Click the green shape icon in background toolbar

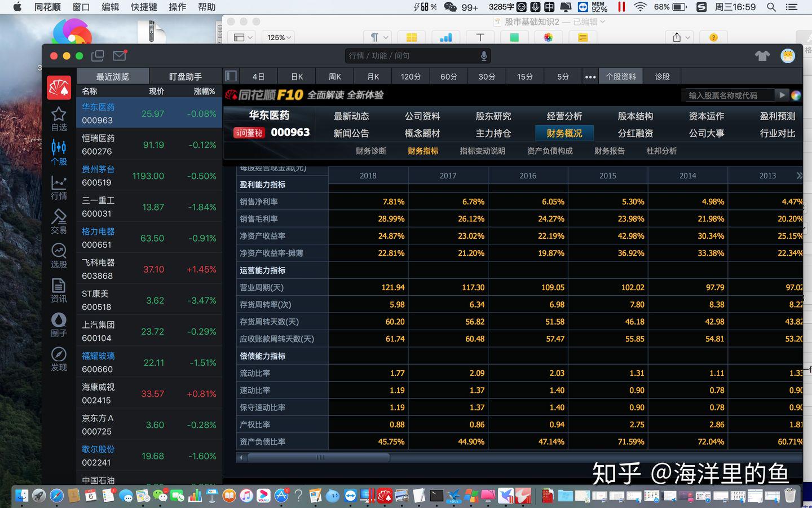pyautogui.click(x=514, y=37)
